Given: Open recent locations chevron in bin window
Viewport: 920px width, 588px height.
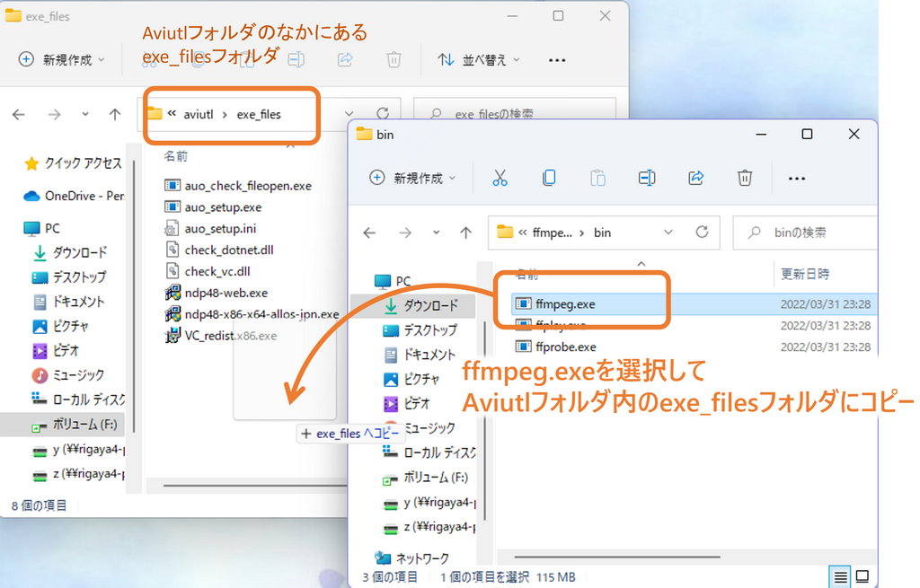Looking at the screenshot, I should tap(436, 233).
